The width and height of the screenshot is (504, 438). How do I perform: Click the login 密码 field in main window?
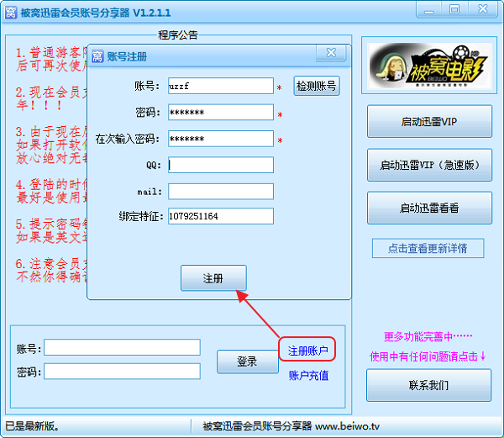tap(122, 372)
